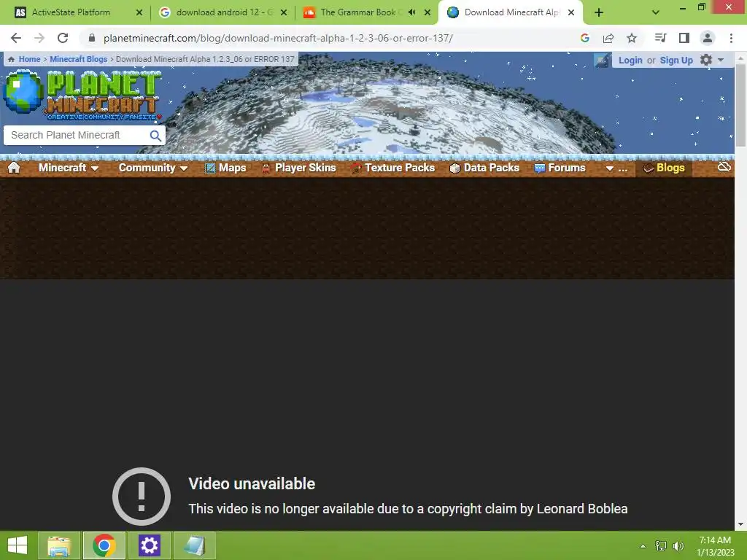
Task: Expand the Community nav menu
Action: (153, 168)
